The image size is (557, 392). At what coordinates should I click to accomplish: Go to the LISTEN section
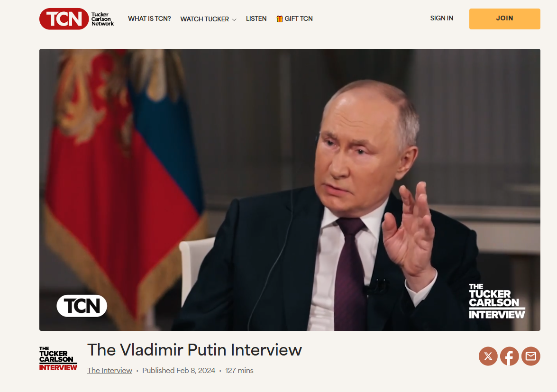(256, 19)
